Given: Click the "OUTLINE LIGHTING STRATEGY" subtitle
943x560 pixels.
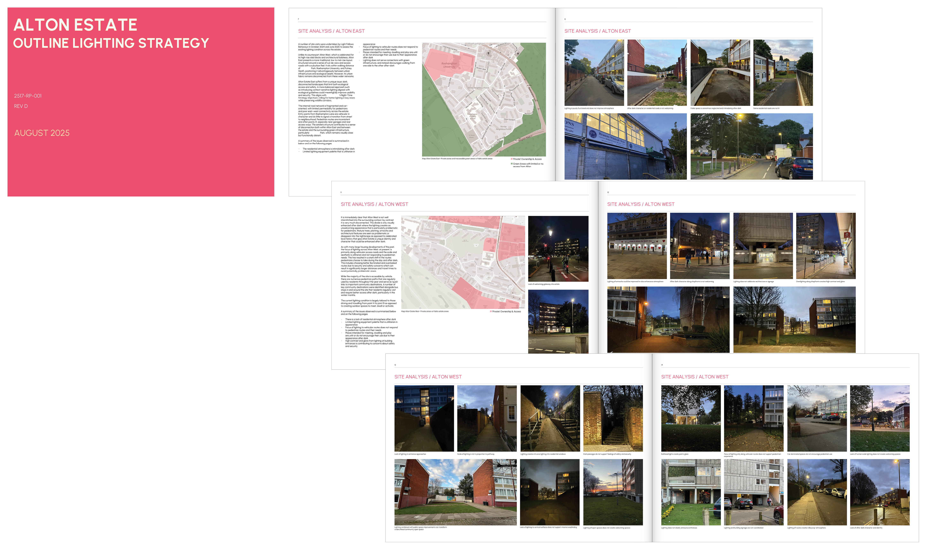Looking at the screenshot, I should coord(111,43).
